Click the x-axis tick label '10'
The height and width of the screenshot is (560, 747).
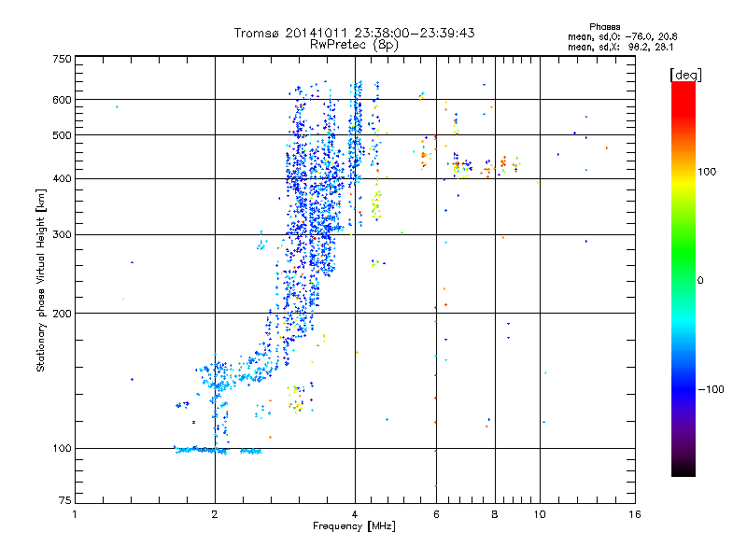point(540,514)
